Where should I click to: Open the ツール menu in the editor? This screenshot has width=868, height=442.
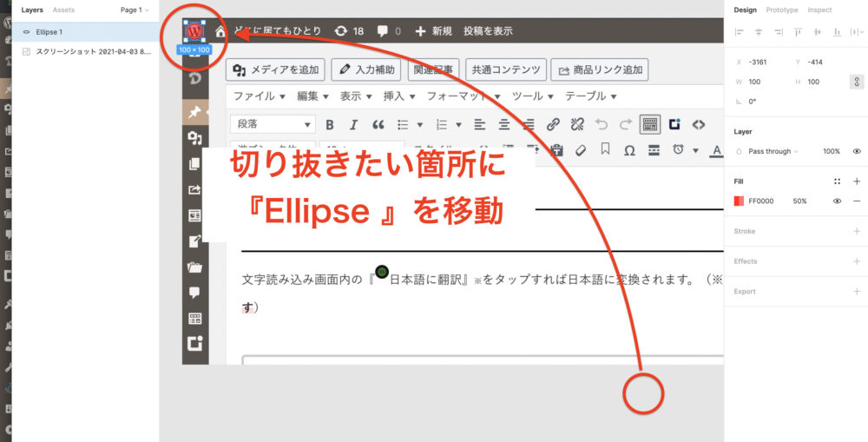[x=533, y=96]
